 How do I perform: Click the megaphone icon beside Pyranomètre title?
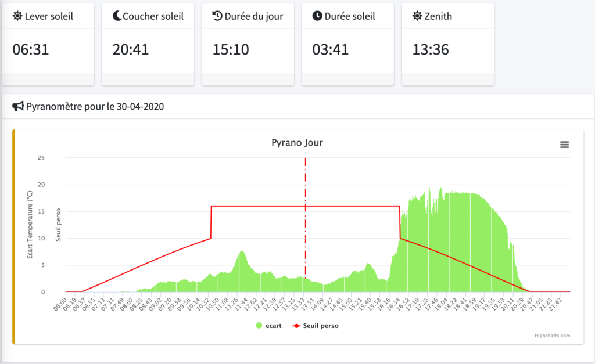pos(18,106)
